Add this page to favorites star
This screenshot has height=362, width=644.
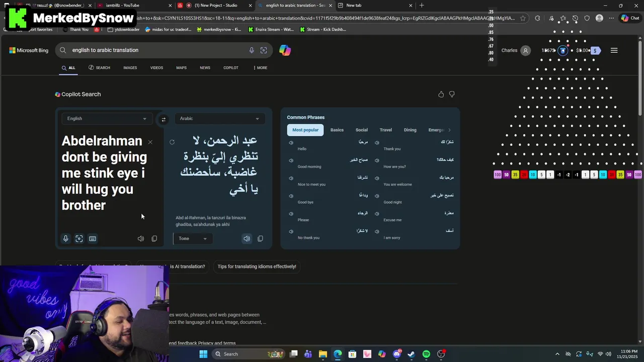click(x=523, y=18)
